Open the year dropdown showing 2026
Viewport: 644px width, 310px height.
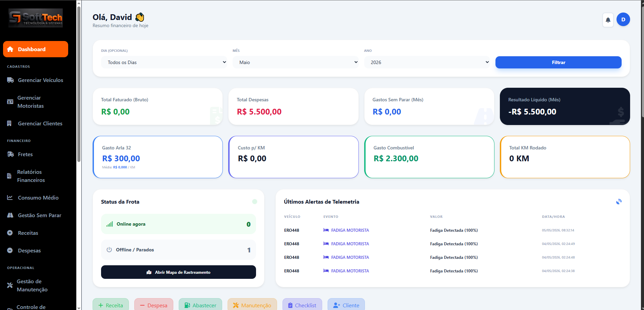(427, 62)
